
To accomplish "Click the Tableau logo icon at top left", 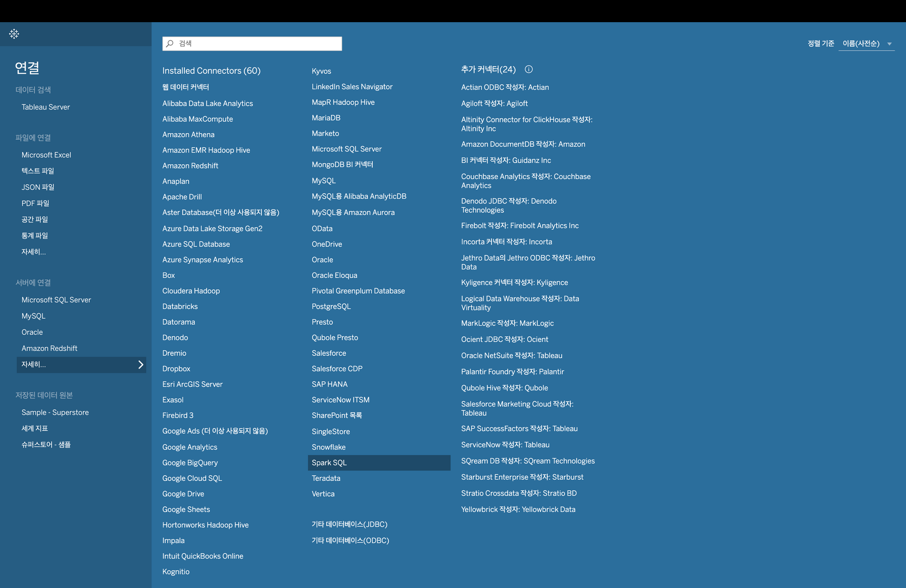I will tap(14, 34).
